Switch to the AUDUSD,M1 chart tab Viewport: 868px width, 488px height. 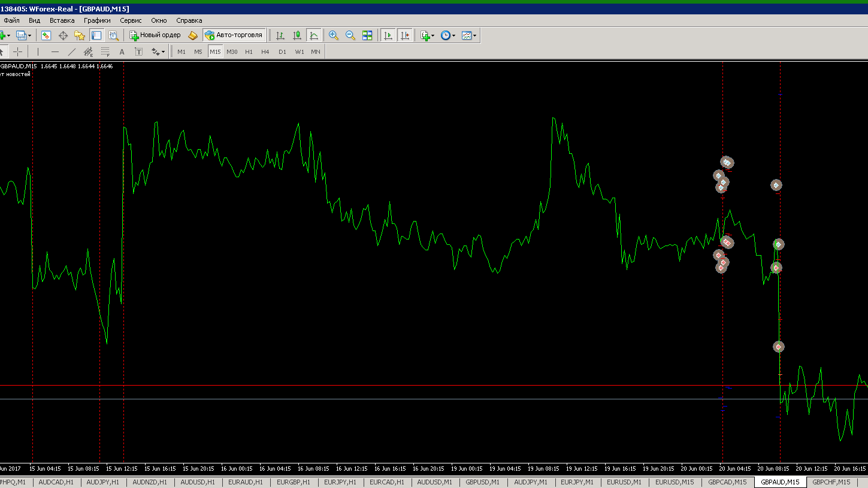(435, 482)
